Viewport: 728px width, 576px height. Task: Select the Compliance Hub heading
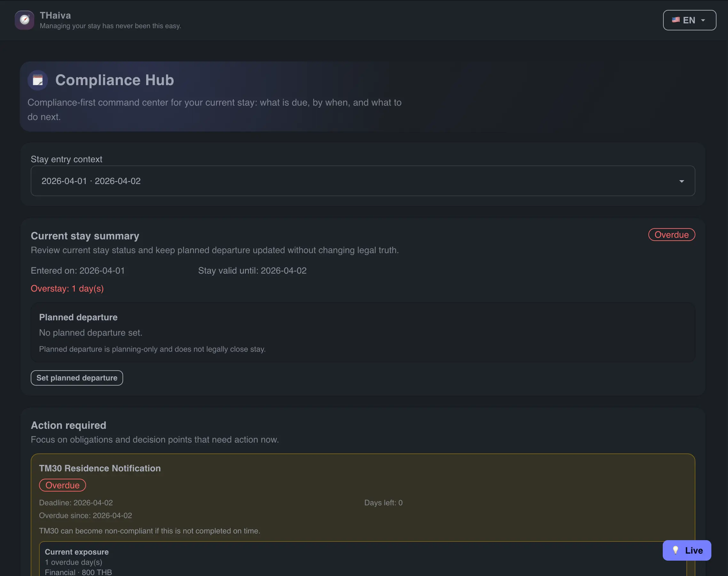click(x=115, y=80)
